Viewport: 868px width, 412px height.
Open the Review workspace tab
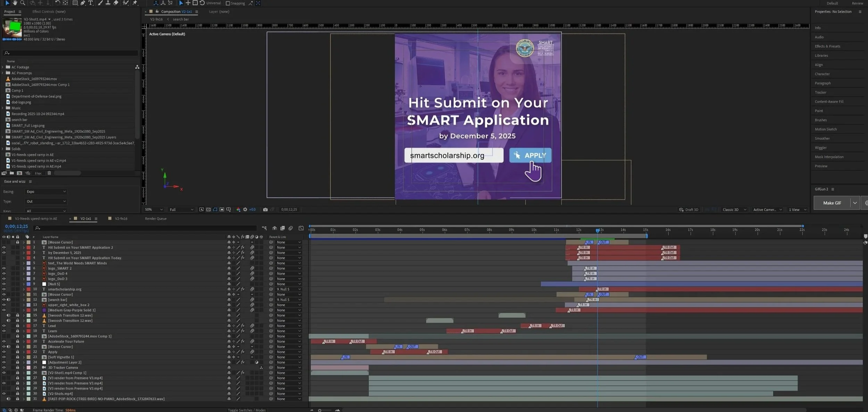(857, 3)
